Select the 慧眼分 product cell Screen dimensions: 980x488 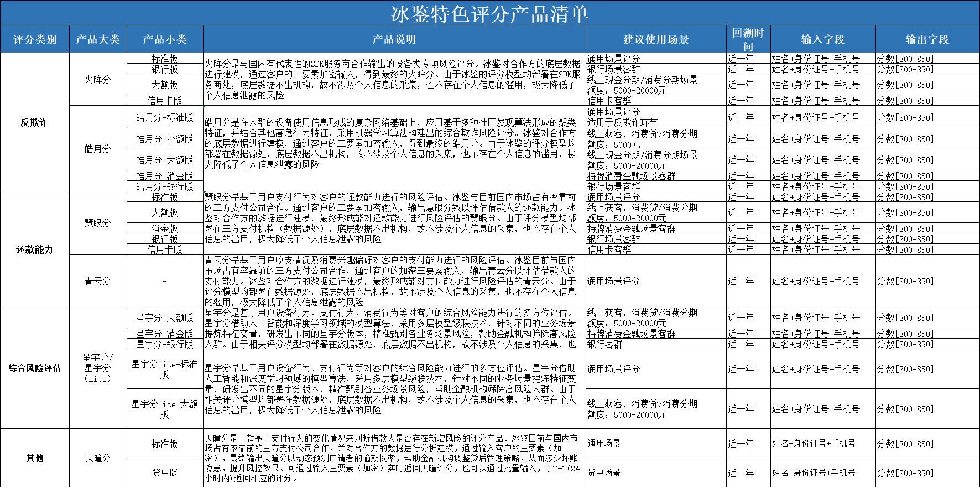pyautogui.click(x=98, y=223)
